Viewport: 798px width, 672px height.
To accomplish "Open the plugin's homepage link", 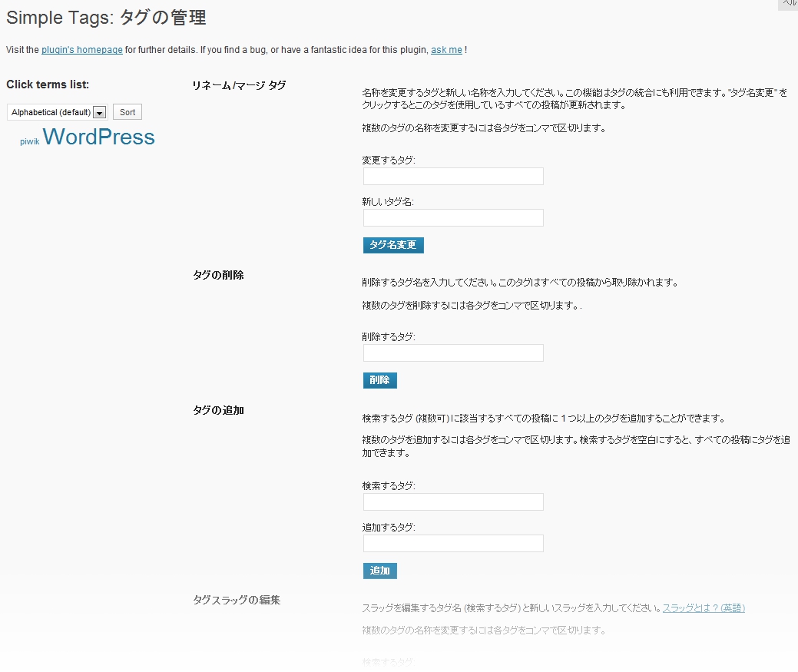I will (x=81, y=49).
